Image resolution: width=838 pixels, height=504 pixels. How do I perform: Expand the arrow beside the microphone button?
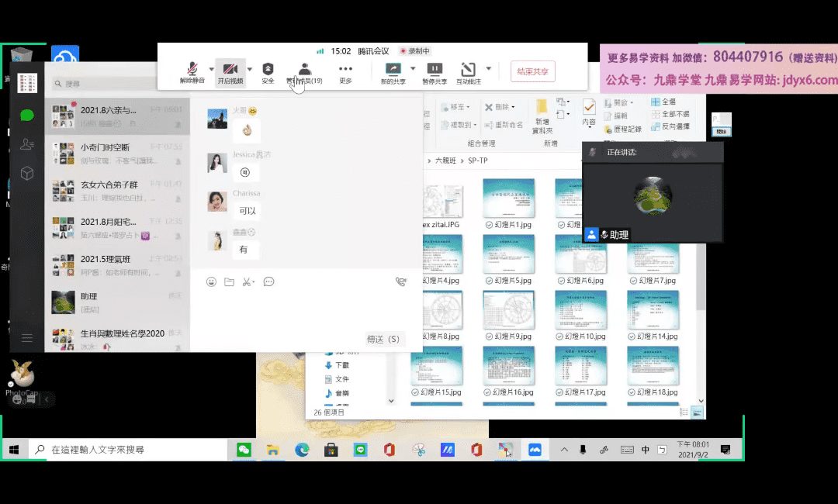click(212, 68)
